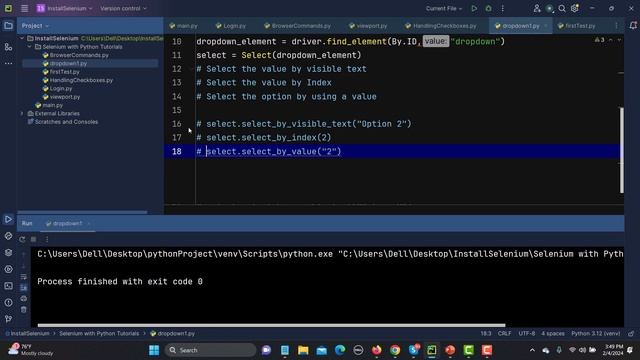Screen dimensions: 640x360
Task: Switch to the HandlingCheckboxes.py editor tab
Action: point(441,26)
